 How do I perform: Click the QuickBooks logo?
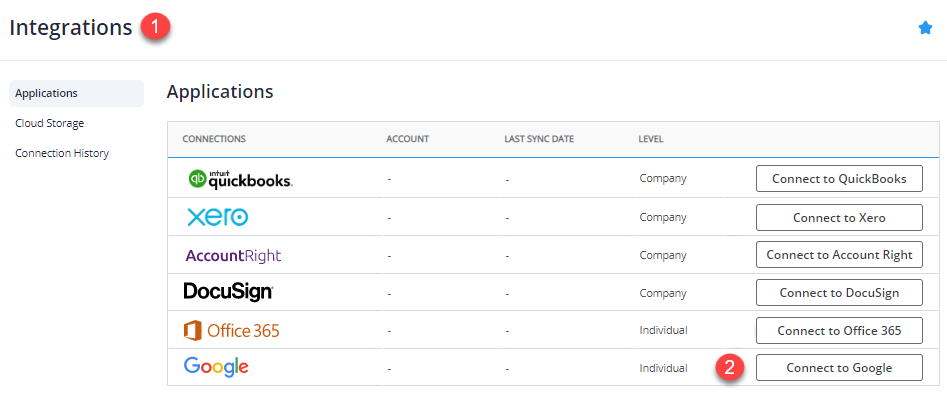coord(240,179)
